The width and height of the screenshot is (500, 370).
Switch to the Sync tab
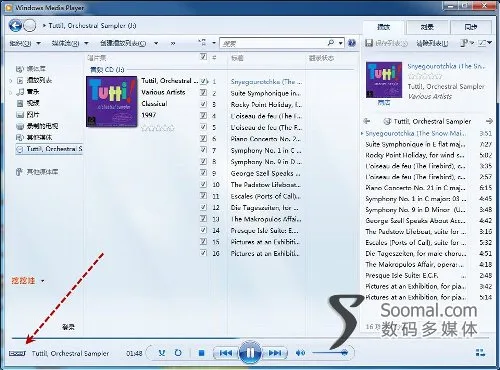[471, 27]
